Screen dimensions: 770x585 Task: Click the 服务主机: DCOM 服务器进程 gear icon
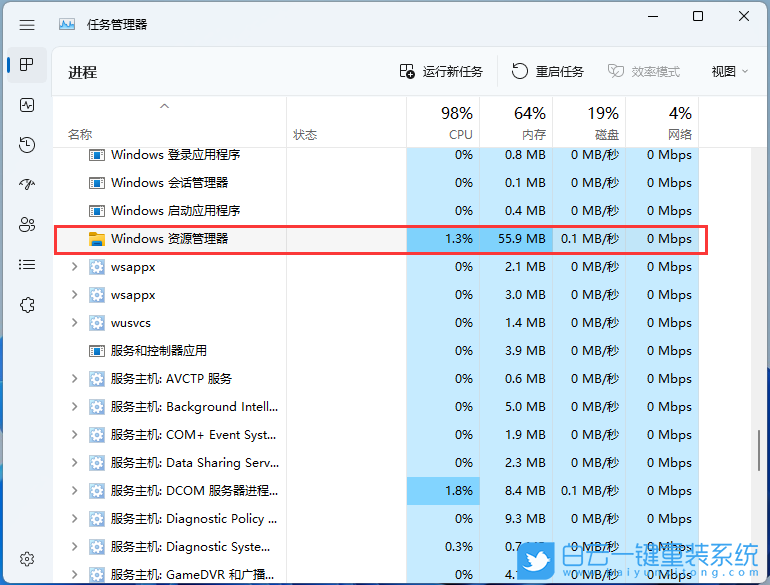point(97,491)
